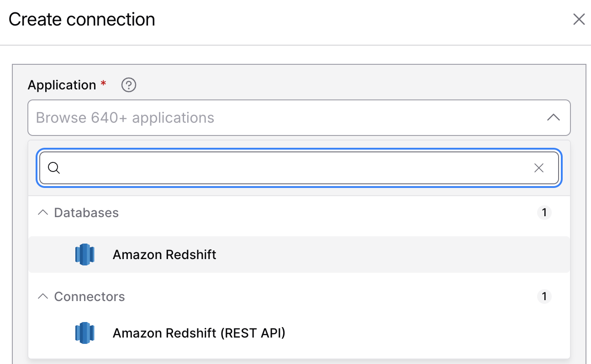Click the Connectors group header label
591x364 pixels.
(x=90, y=296)
